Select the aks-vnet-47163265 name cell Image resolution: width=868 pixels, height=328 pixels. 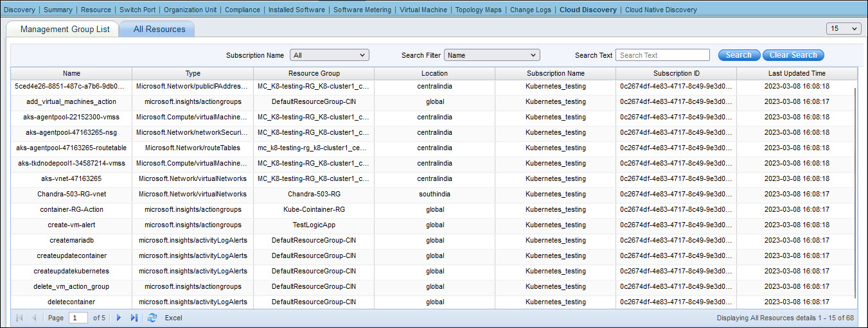[72, 178]
